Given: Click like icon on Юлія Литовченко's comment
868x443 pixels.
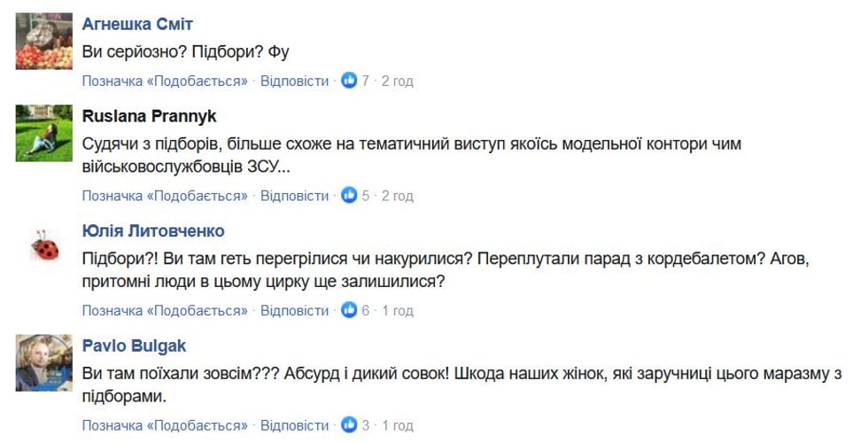Looking at the screenshot, I should 349,310.
